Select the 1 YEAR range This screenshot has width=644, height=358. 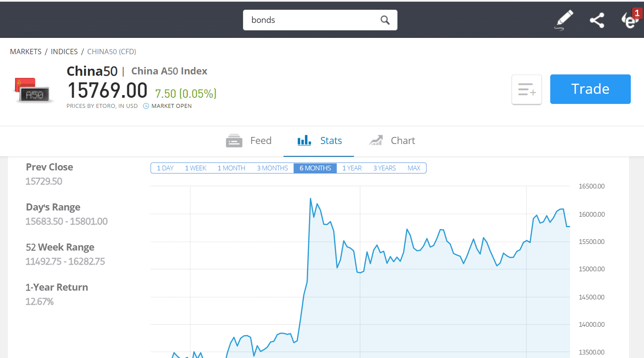click(352, 168)
